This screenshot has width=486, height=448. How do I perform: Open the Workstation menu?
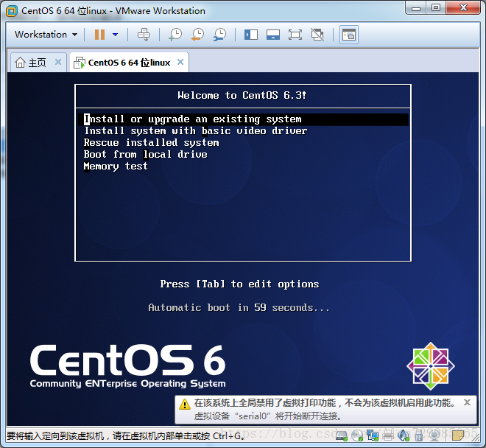click(46, 35)
